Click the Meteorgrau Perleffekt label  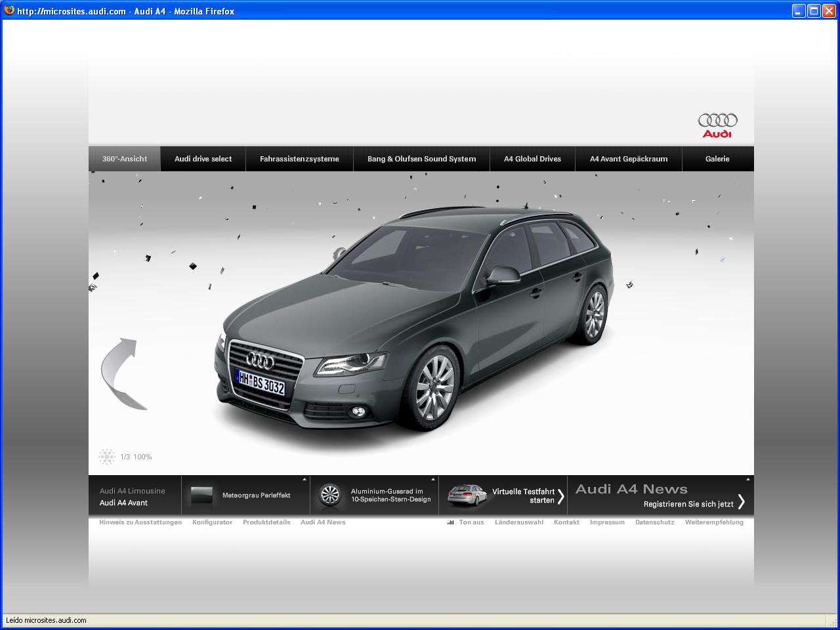[x=256, y=495]
